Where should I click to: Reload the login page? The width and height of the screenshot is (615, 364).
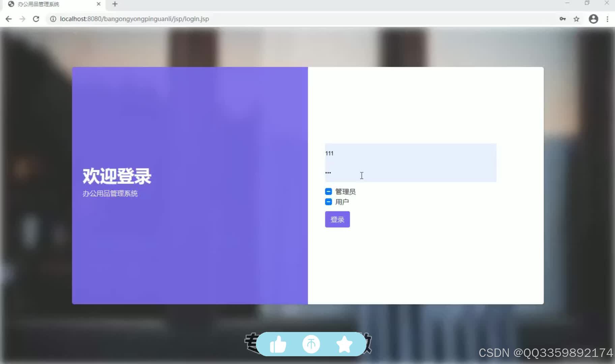pyautogui.click(x=36, y=19)
